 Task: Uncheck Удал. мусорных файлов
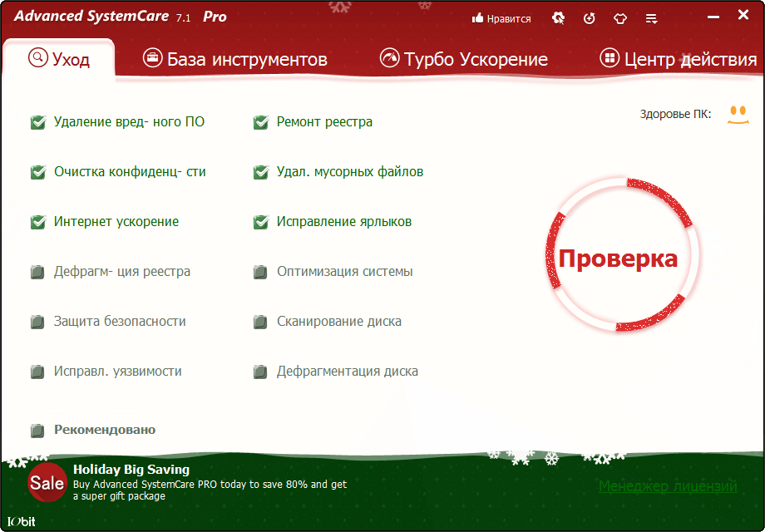(261, 172)
